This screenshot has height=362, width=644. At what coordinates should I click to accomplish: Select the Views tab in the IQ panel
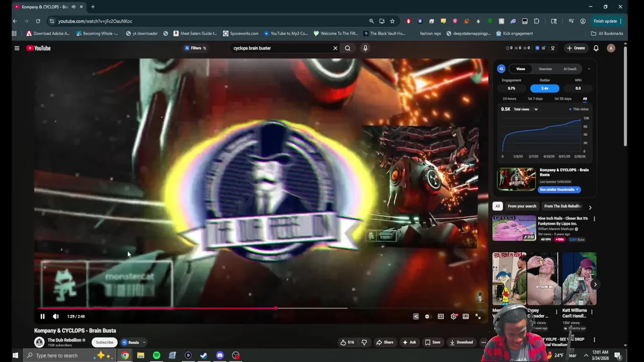click(521, 69)
